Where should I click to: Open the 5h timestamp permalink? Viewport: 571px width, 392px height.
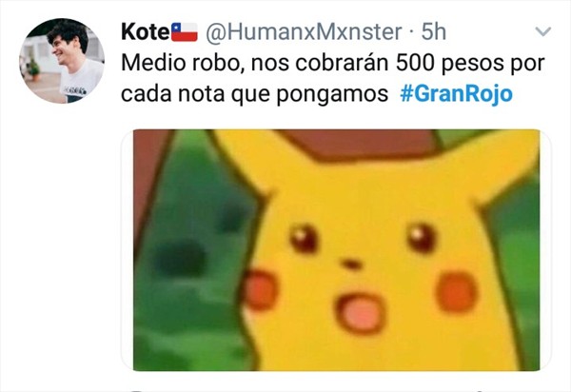[x=433, y=31]
